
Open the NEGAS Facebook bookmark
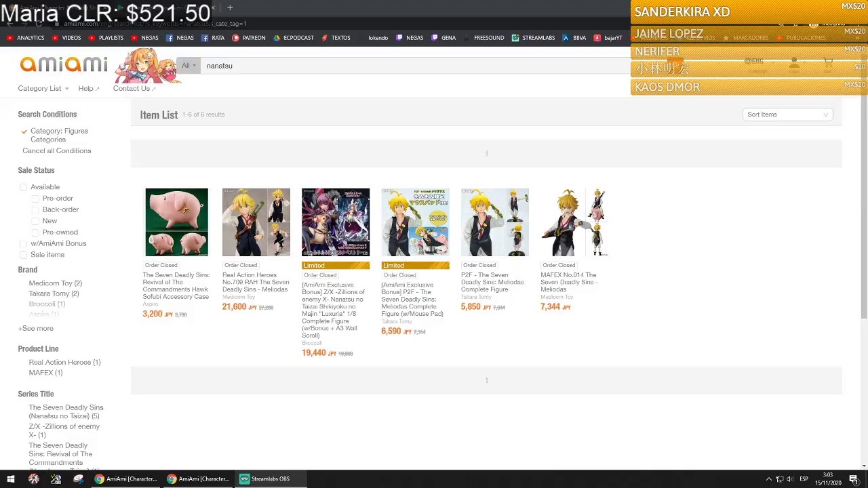180,38
